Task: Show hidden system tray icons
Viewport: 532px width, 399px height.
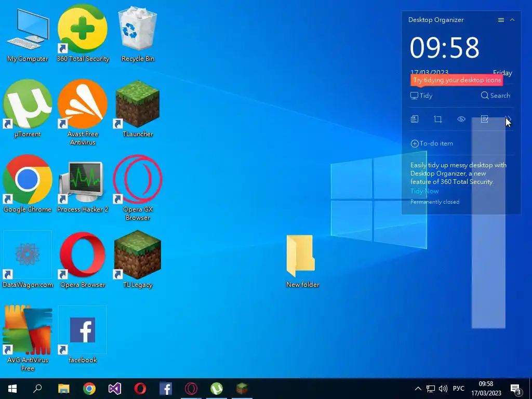Action: pyautogui.click(x=418, y=389)
